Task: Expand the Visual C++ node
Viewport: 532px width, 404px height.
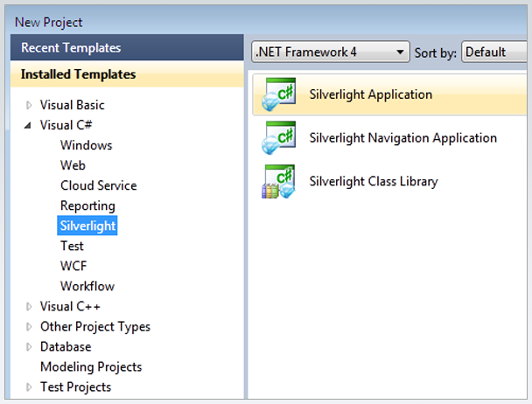Action: pyautogui.click(x=29, y=307)
